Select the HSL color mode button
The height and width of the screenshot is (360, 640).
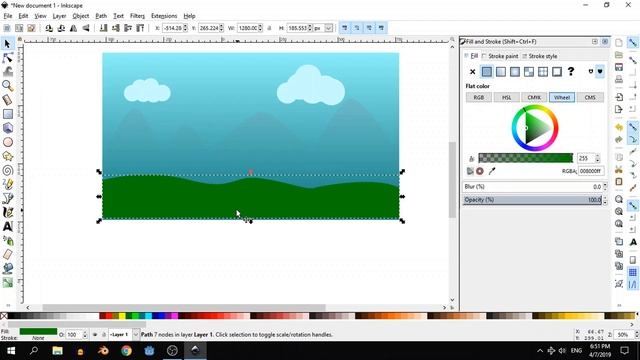[507, 98]
